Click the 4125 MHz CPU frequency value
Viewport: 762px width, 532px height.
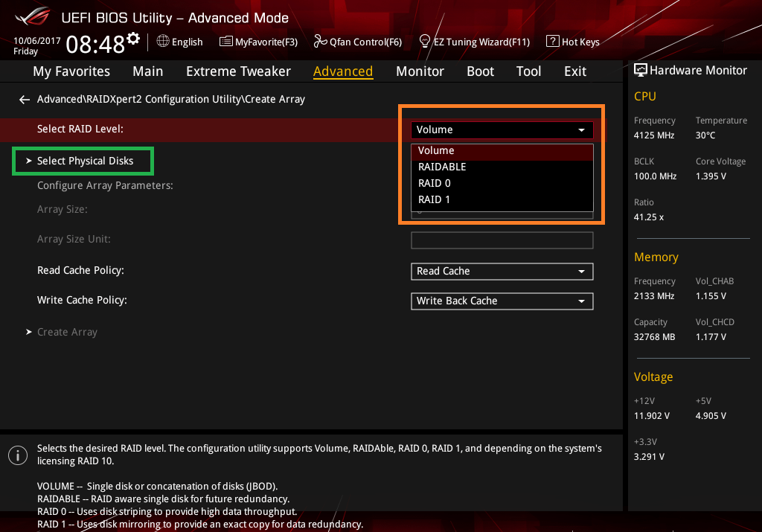654,135
